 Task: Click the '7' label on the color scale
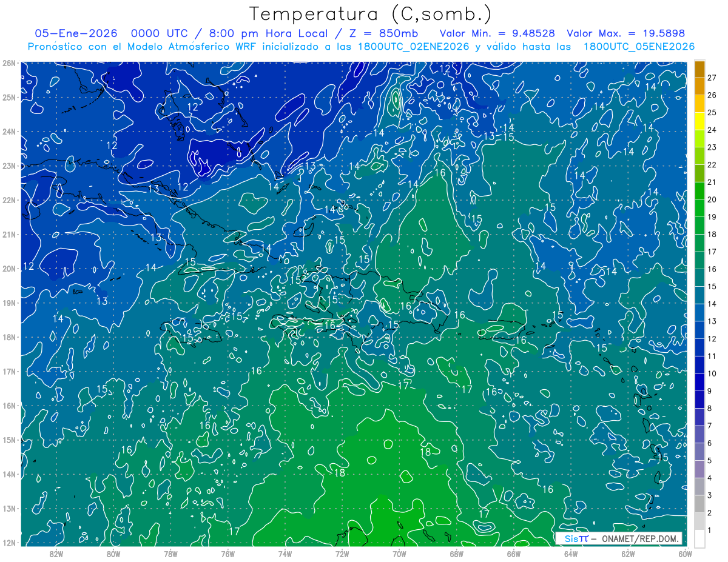[x=710, y=426]
